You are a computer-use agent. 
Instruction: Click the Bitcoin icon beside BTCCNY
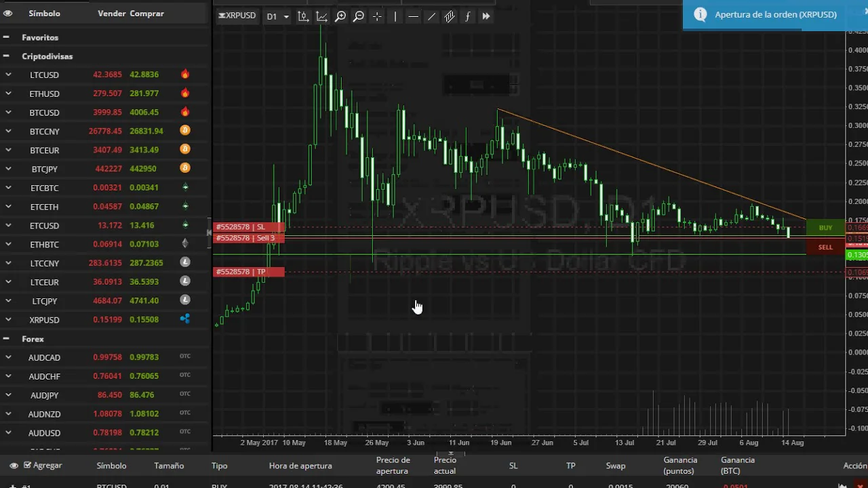coord(184,130)
